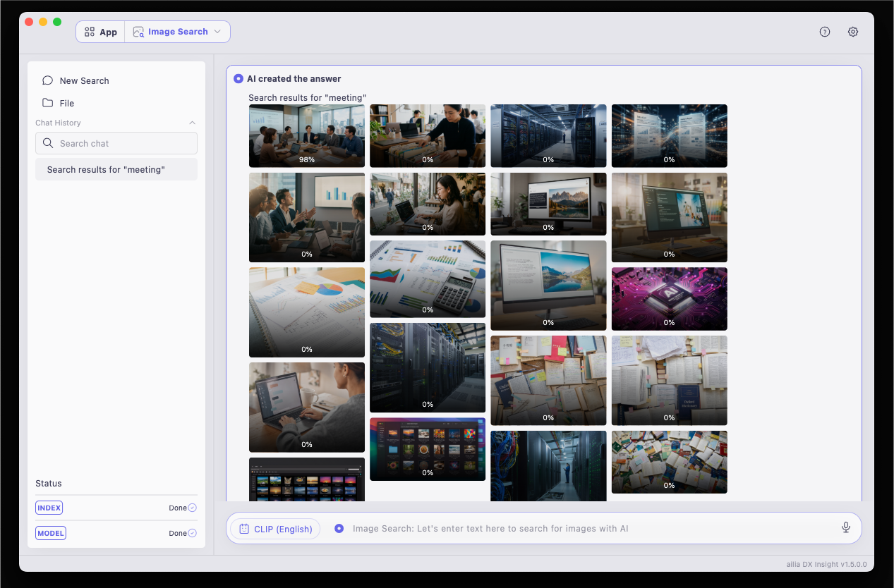Click the magnifier icon in Search chat
Image resolution: width=894 pixels, height=588 pixels.
tap(48, 143)
